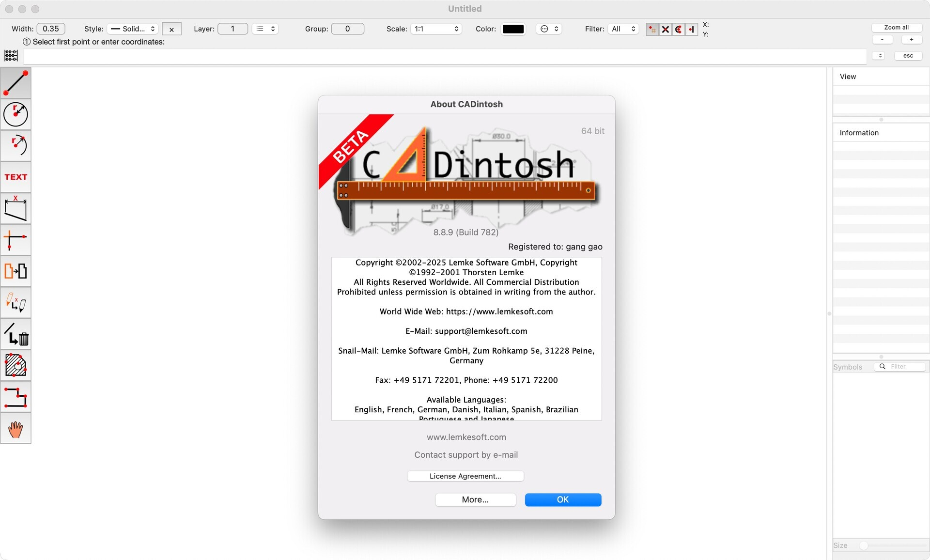The width and height of the screenshot is (930, 560).
Task: Open the License Agreement... button
Action: [x=465, y=476]
